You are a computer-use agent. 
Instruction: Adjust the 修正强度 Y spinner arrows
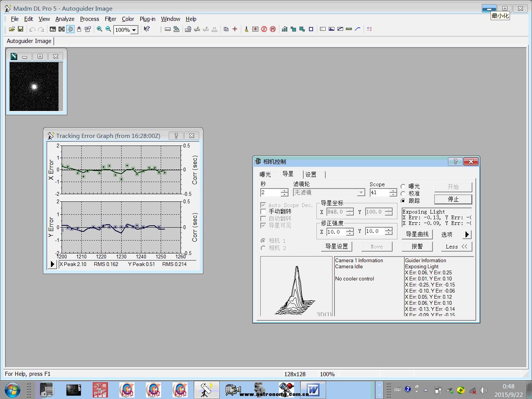[x=388, y=231]
